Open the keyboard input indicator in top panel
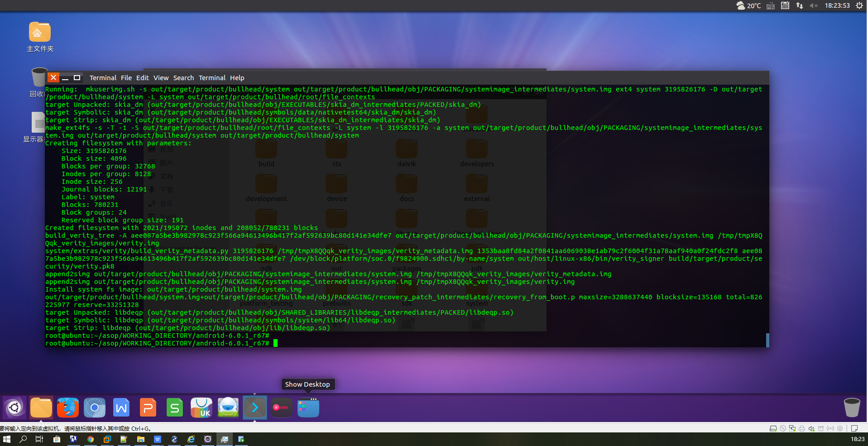The height and width of the screenshot is (446, 868). (x=771, y=6)
